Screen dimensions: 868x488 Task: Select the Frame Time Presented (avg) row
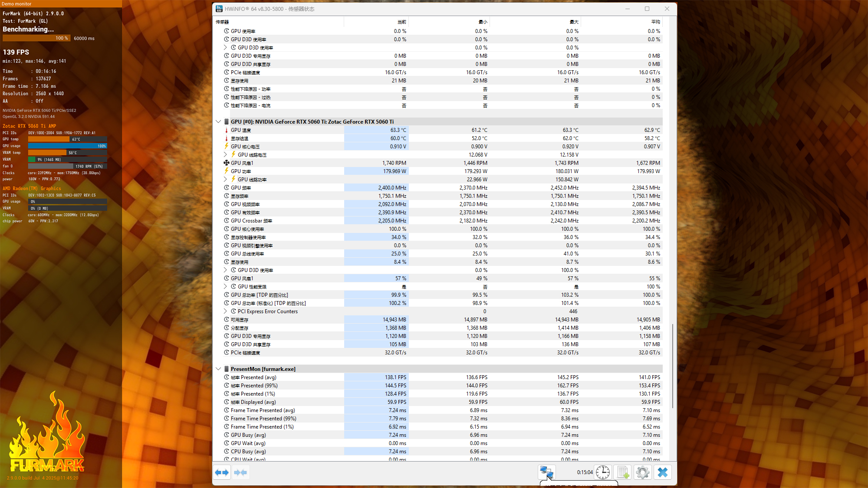[x=263, y=410]
